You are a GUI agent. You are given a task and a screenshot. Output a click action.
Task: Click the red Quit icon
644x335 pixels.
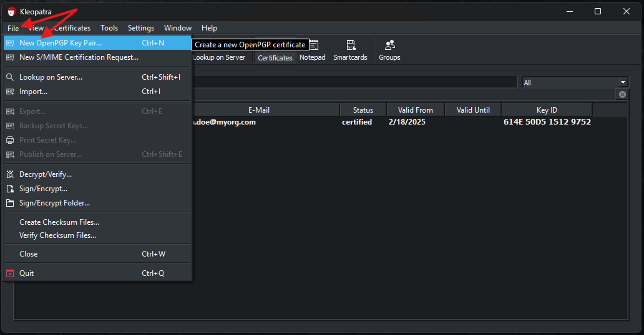click(10, 274)
